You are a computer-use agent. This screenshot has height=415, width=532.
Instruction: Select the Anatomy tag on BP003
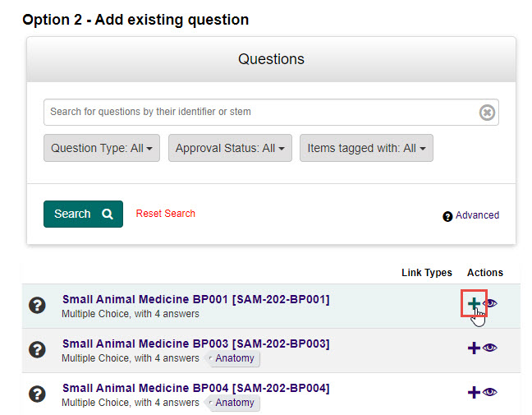click(x=236, y=358)
